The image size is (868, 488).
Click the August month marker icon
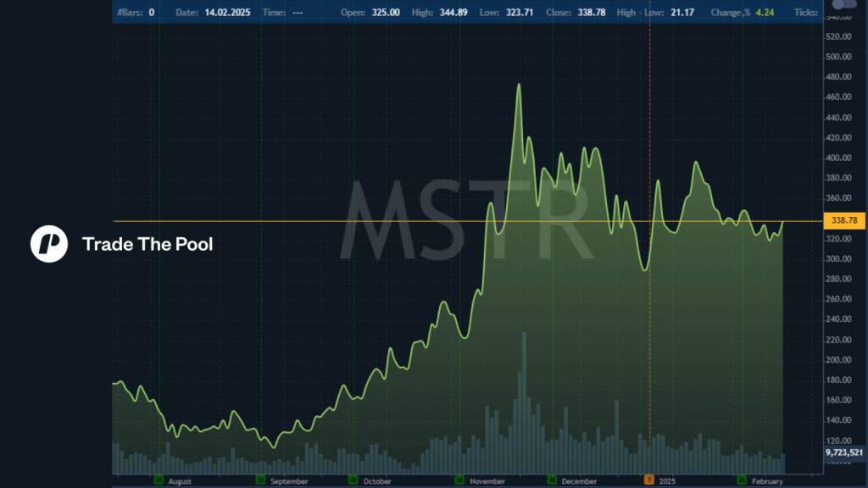point(159,480)
